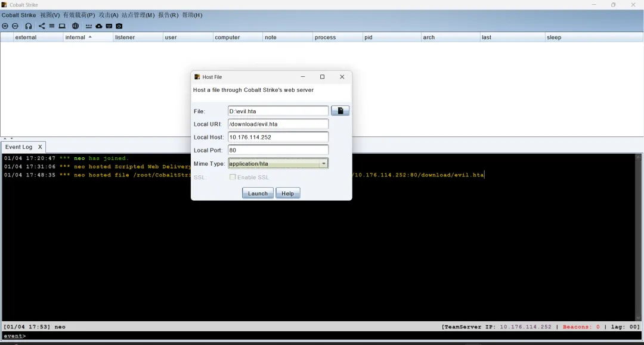Open the 攻击(A) menu
Image resolution: width=644 pixels, height=345 pixels.
click(x=109, y=15)
